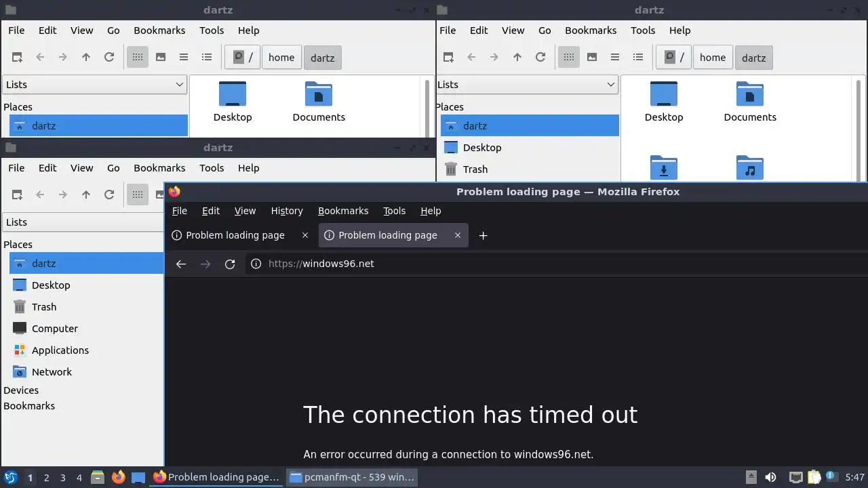Open Bookmarks menu in top-left file manager
This screenshot has height=488, width=868.
[x=159, y=30]
